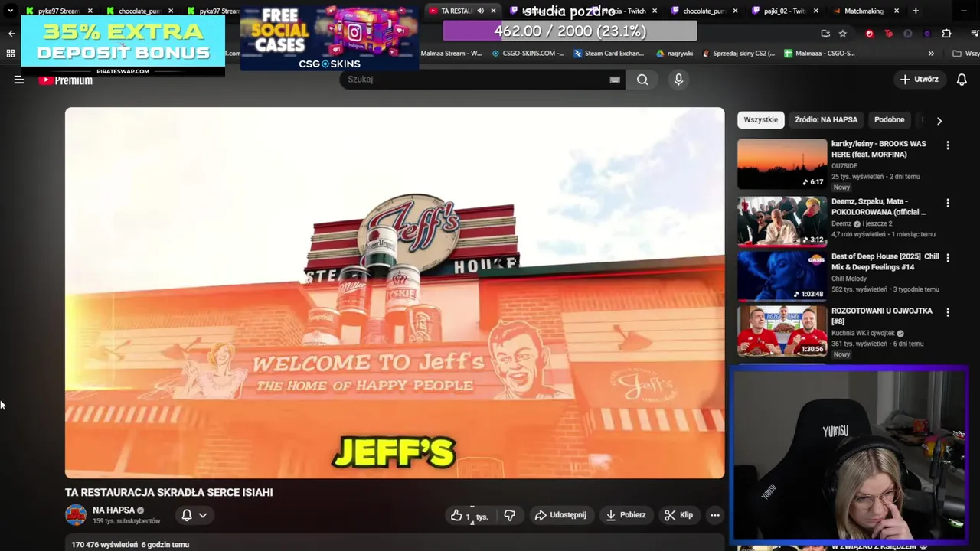
Task: Open the tab search dropdown arrow
Action: tap(10, 11)
